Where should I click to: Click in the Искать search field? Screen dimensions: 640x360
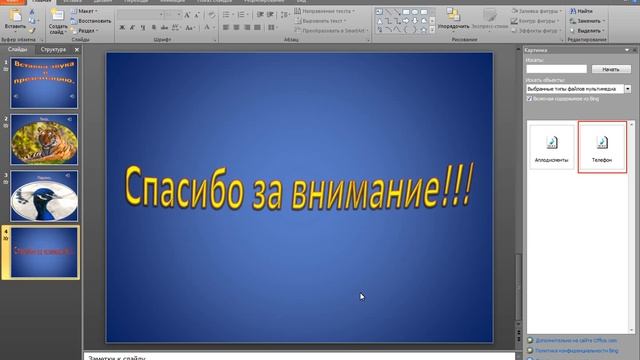556,69
